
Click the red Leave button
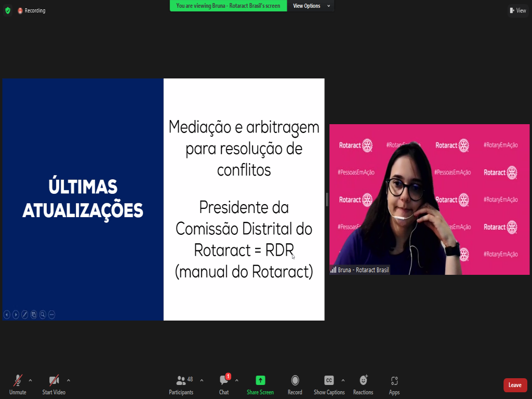pyautogui.click(x=515, y=385)
